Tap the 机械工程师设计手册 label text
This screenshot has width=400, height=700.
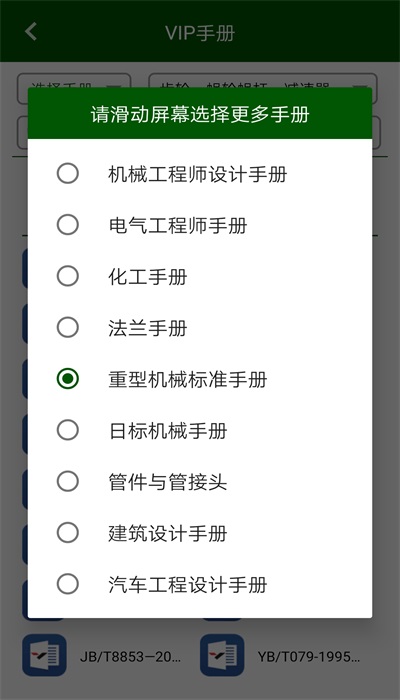pos(197,174)
